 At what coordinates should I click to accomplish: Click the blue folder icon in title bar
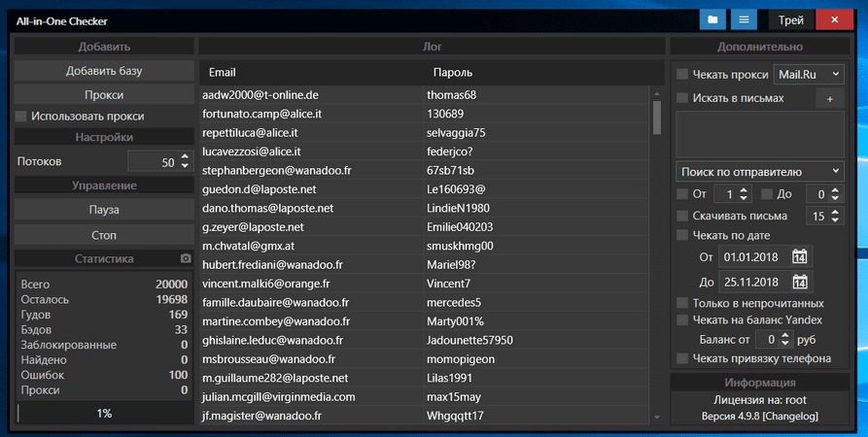(x=712, y=19)
